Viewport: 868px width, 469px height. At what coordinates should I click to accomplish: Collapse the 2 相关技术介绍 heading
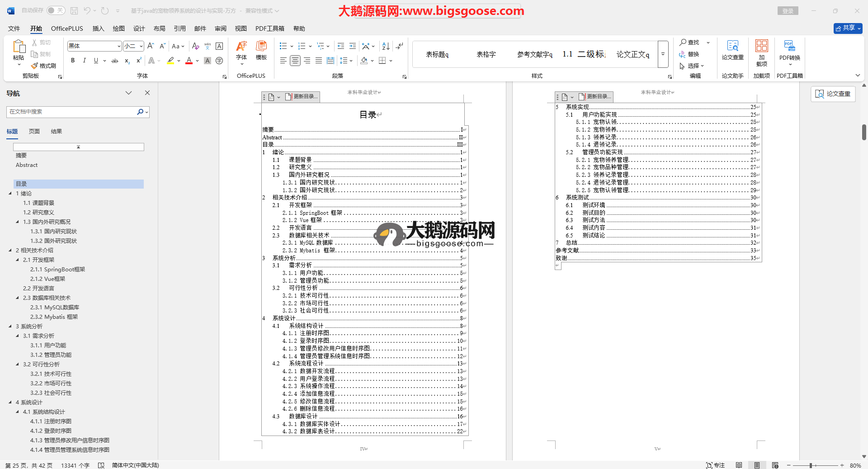(x=10, y=250)
